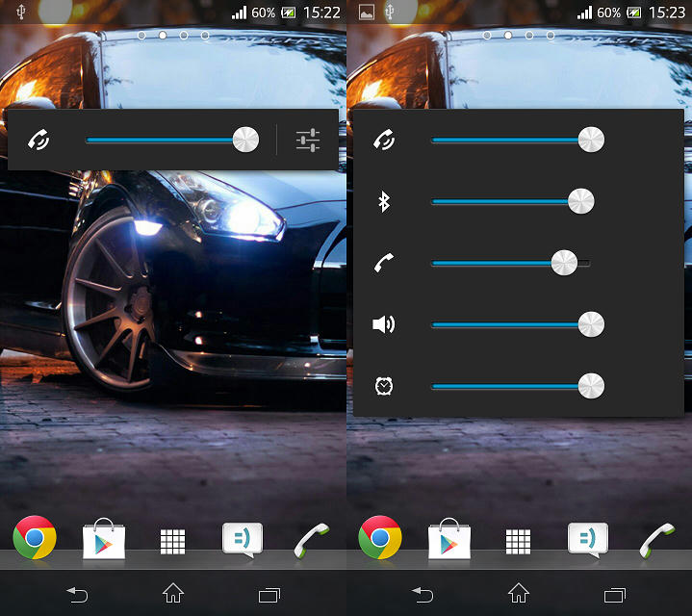Screen dimensions: 692x616
Task: Tap ringer volume icon in right expanded panel
Action: [x=384, y=140]
